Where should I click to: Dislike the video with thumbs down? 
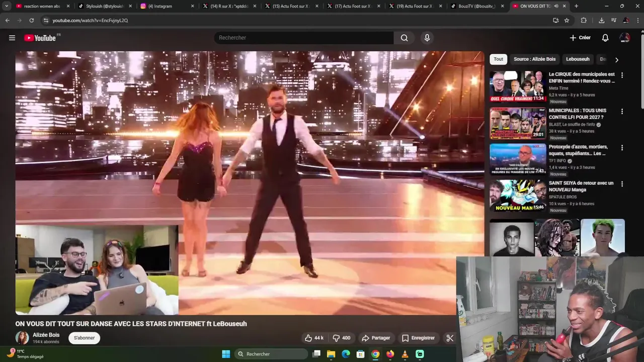point(342,338)
